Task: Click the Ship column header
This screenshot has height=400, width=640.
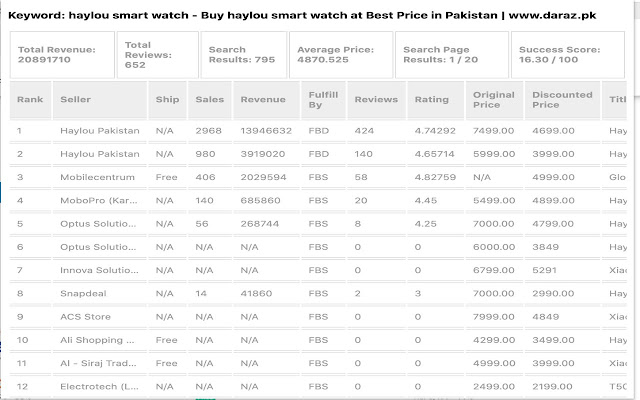Action: (167, 100)
